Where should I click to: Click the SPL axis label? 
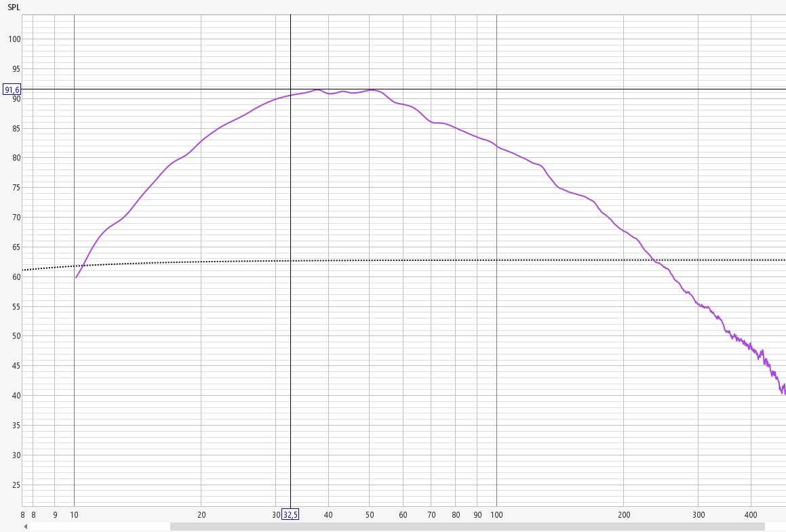pos(14,7)
